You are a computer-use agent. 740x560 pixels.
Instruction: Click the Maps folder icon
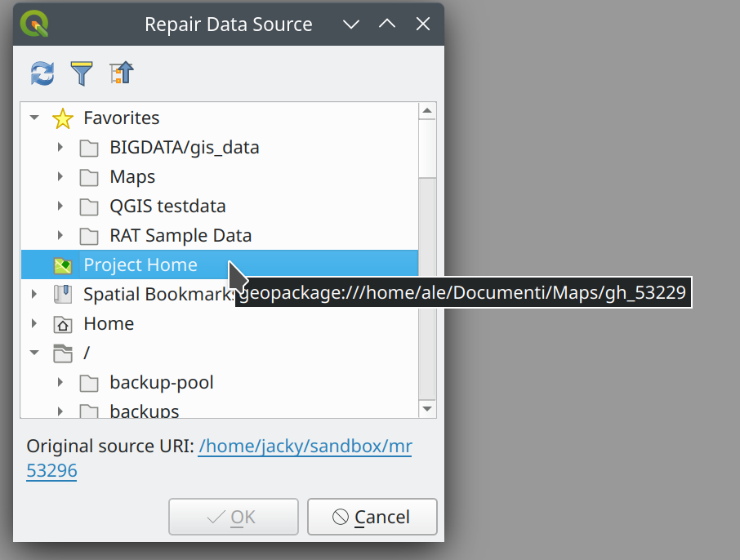pos(89,176)
